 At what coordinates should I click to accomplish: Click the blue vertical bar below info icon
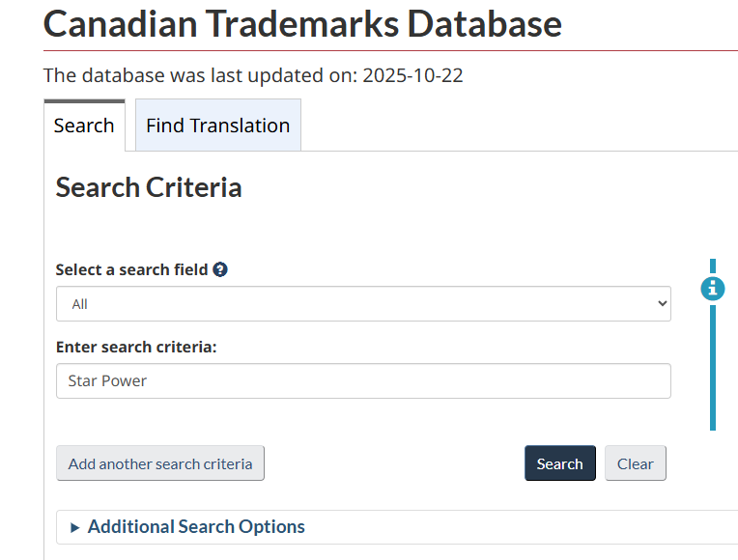coord(713,367)
